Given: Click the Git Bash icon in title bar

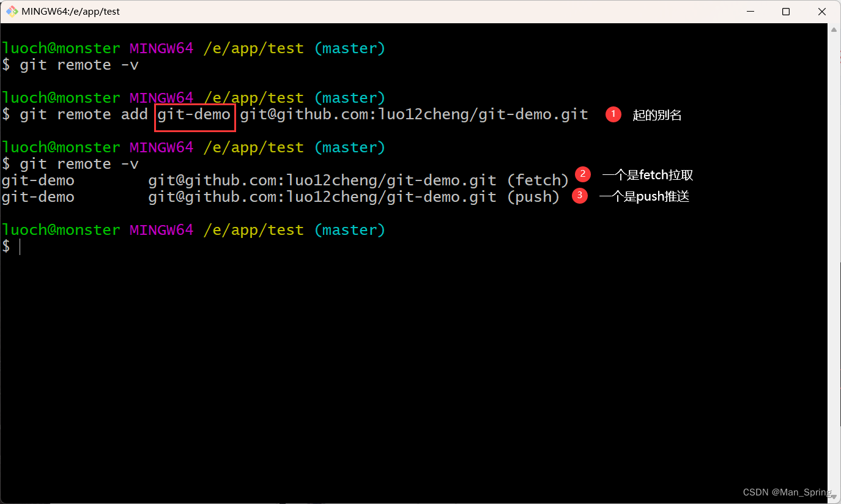Looking at the screenshot, I should tap(12, 12).
